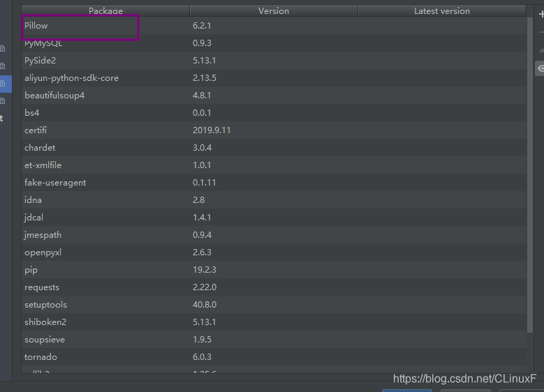Click the Latest version column header
The height and width of the screenshot is (392, 544).
[442, 10]
